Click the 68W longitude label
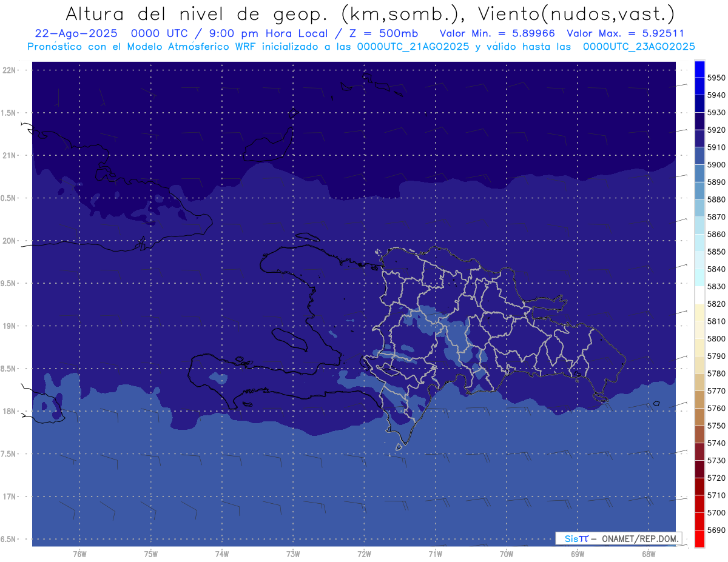Viewport: 728px width, 562px height. click(x=649, y=554)
